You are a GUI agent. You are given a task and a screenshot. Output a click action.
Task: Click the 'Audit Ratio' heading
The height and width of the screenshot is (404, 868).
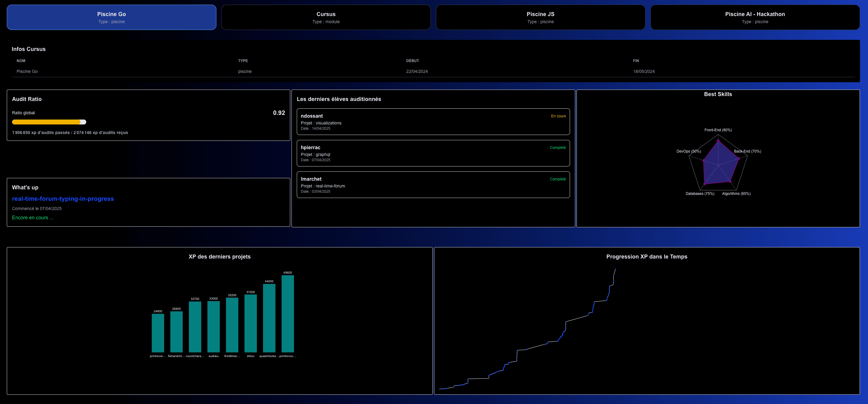[27, 99]
